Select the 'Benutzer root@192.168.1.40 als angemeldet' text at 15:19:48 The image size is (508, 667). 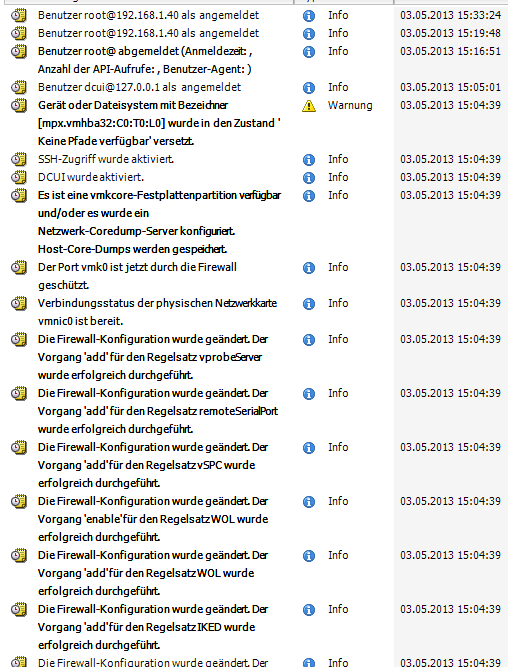[x=148, y=33]
